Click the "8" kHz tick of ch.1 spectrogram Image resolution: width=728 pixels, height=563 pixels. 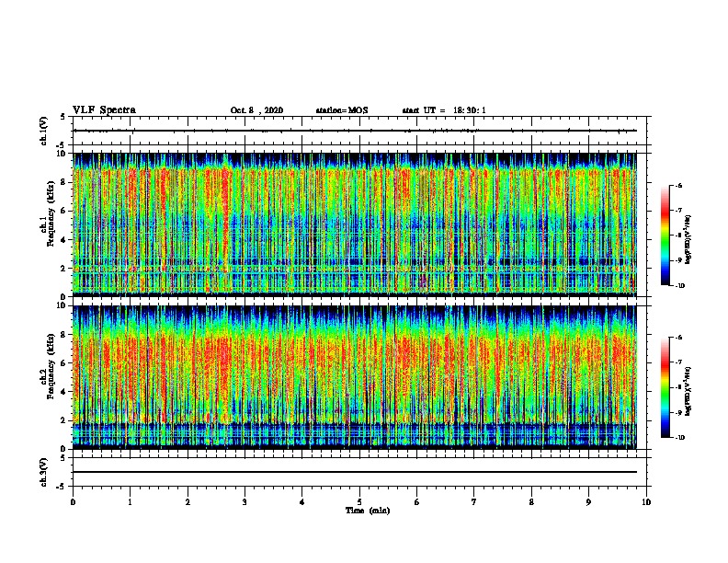click(x=63, y=182)
